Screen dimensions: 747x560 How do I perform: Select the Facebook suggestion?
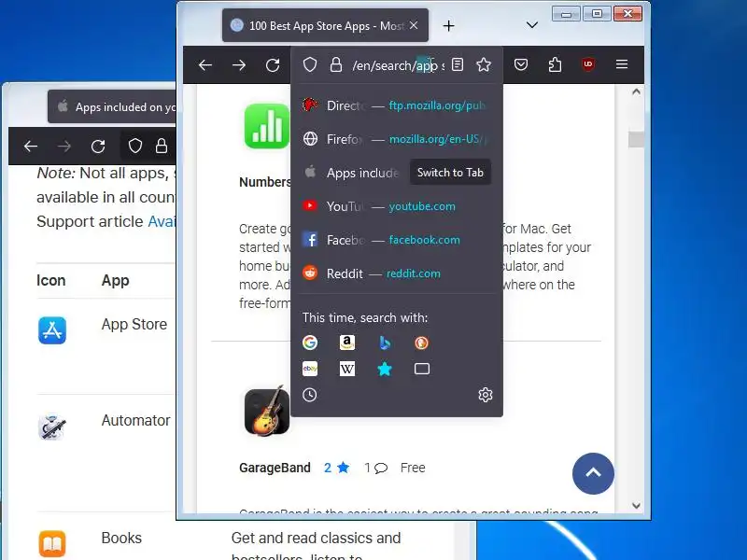396,240
